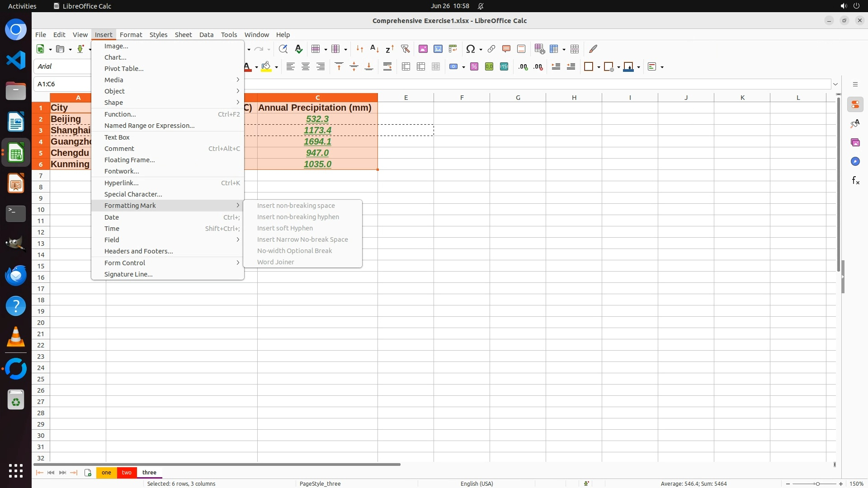Switch to the sheet tab named two
The width and height of the screenshot is (868, 488).
point(127,473)
